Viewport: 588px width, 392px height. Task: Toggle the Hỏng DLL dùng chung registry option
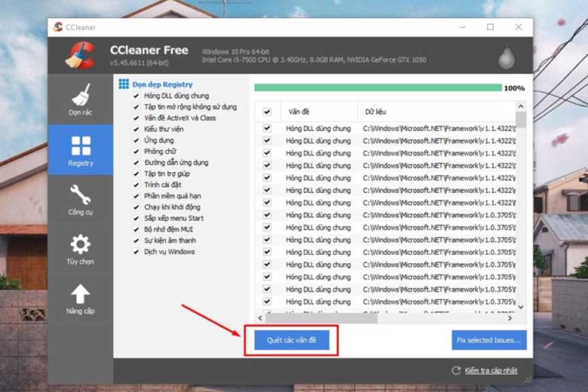pos(136,96)
